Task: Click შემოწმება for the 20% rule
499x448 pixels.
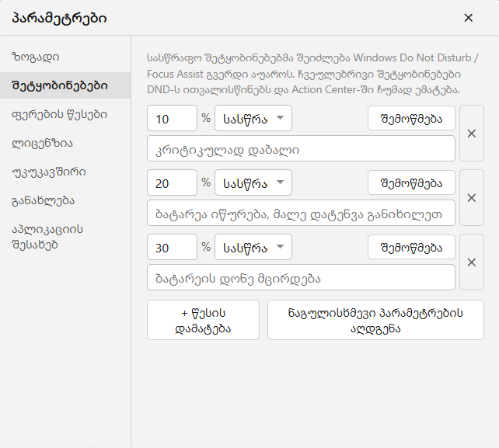Action: point(411,182)
